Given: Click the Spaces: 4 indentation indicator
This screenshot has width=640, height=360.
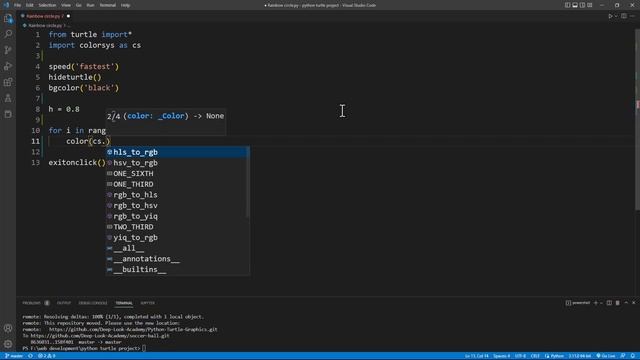Looking at the screenshot, I should (x=502, y=356).
